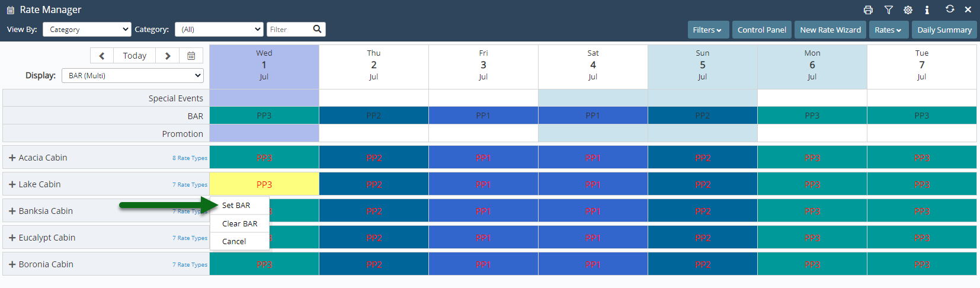Close the Rate Manager window
Image resolution: width=980 pixels, height=288 pixels.
click(x=968, y=9)
